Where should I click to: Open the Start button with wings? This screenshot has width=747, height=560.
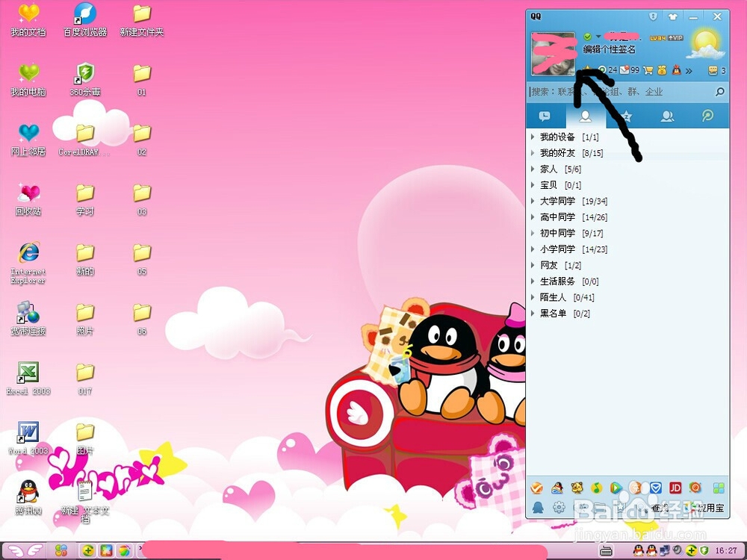pyautogui.click(x=25, y=551)
